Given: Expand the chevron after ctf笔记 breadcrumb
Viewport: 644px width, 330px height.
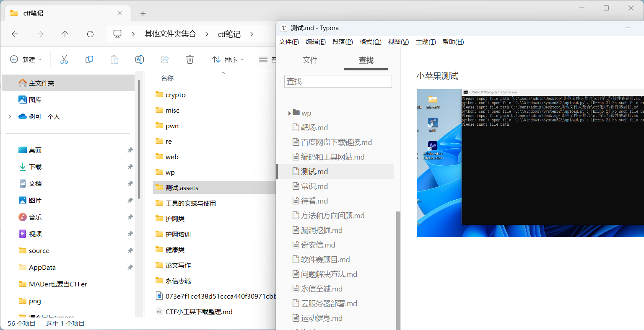Looking at the screenshot, I should point(252,34).
